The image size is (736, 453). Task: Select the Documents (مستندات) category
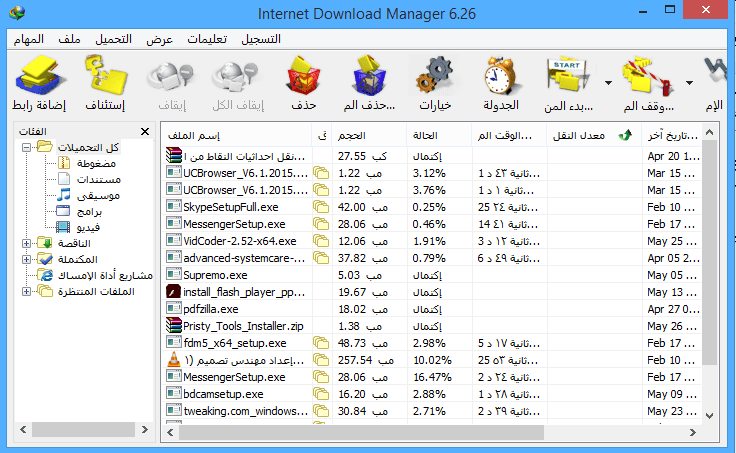point(99,179)
